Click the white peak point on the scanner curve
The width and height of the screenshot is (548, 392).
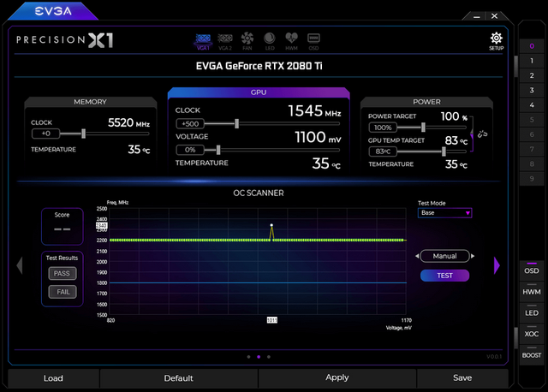(271, 225)
